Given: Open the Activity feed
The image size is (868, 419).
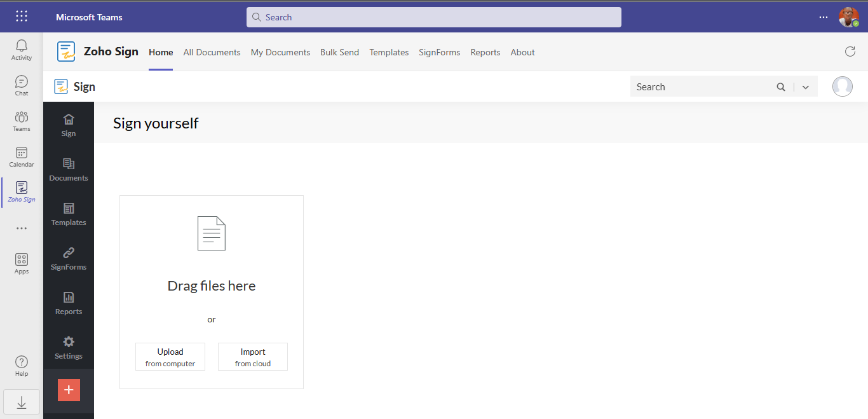Looking at the screenshot, I should [x=22, y=50].
